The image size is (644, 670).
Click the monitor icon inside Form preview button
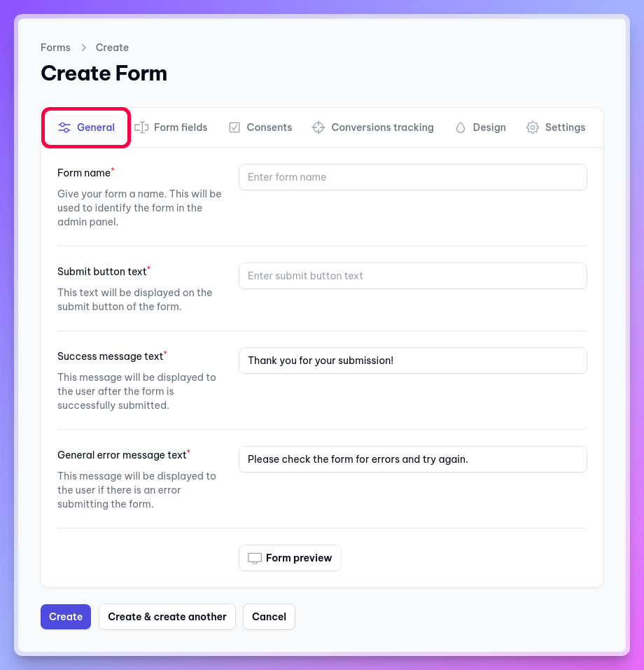point(253,558)
